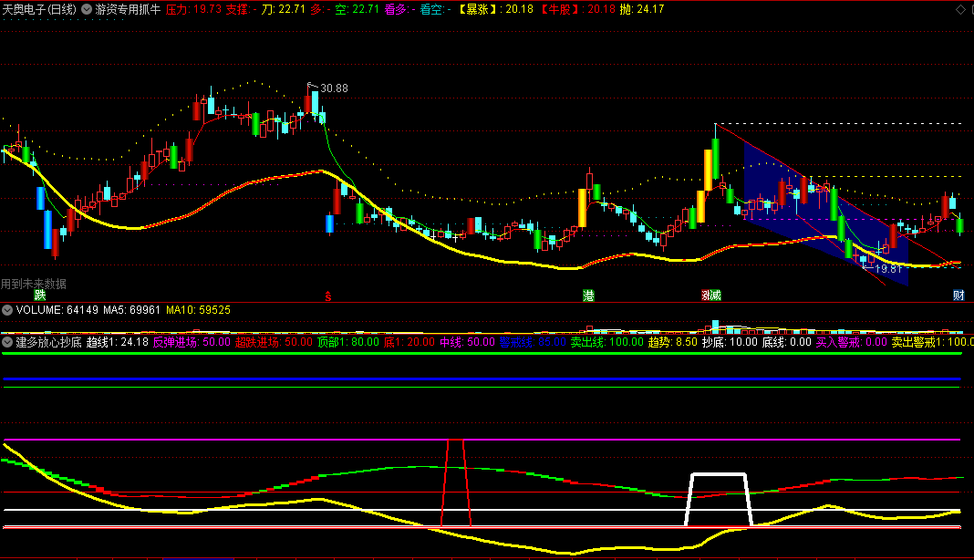Click the 刀: 22.71 value

(x=284, y=9)
